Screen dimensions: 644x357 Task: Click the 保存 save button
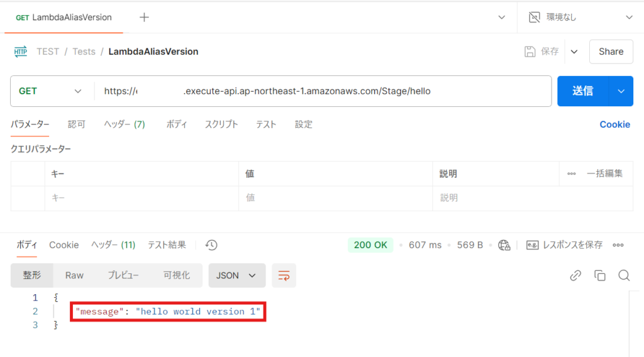click(x=541, y=52)
